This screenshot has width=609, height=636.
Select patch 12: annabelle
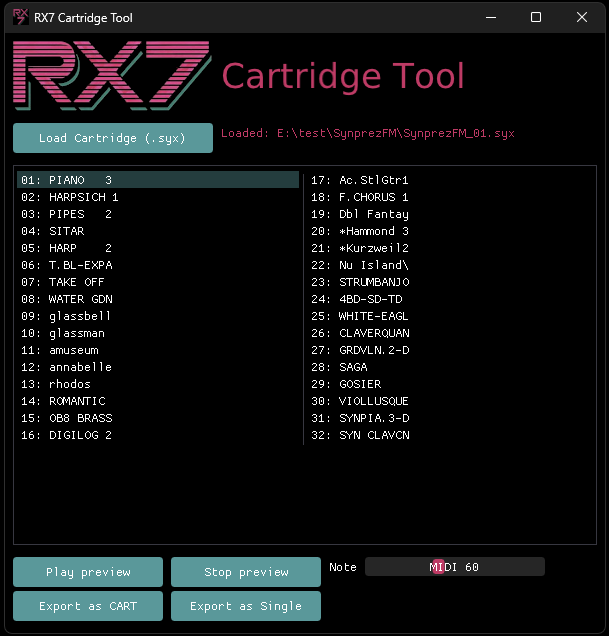[158, 367]
